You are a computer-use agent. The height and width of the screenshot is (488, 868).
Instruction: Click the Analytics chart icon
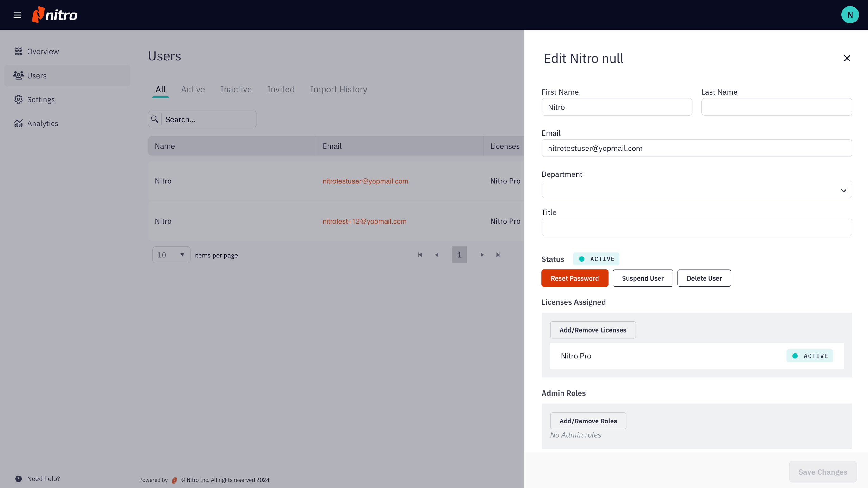[18, 124]
